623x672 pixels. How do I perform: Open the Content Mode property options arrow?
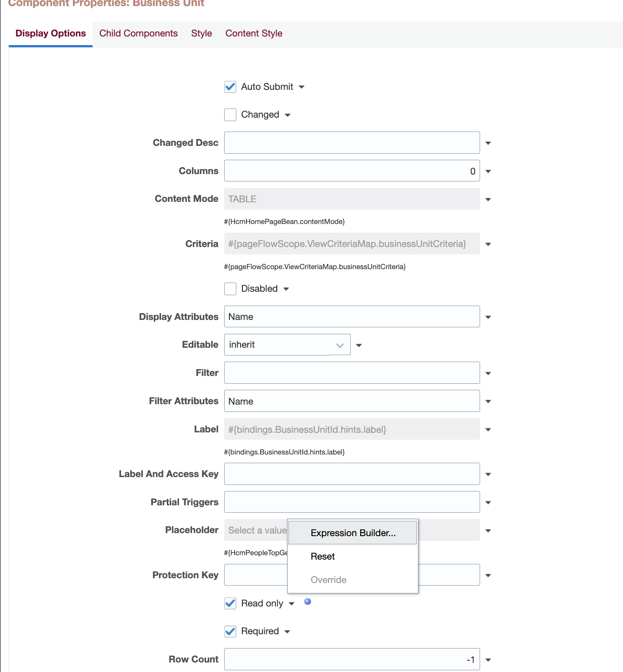487,199
